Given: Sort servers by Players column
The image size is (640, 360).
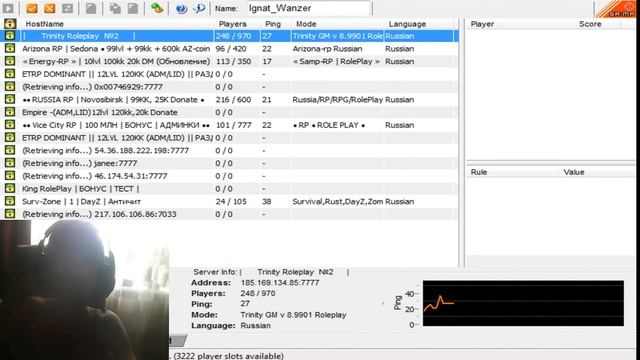Looking at the screenshot, I should (x=232, y=24).
